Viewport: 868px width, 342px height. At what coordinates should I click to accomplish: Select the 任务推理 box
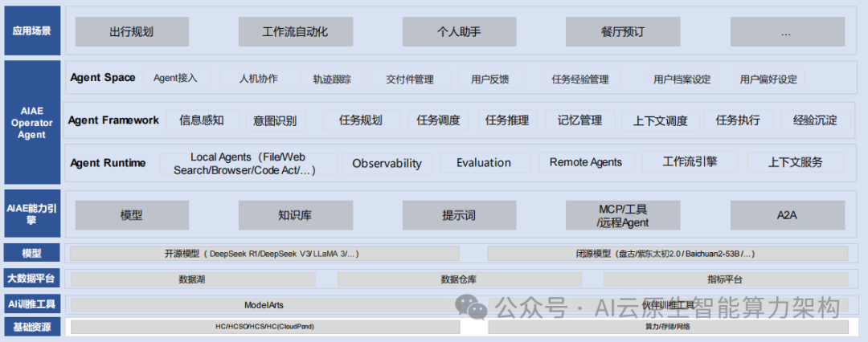[508, 120]
